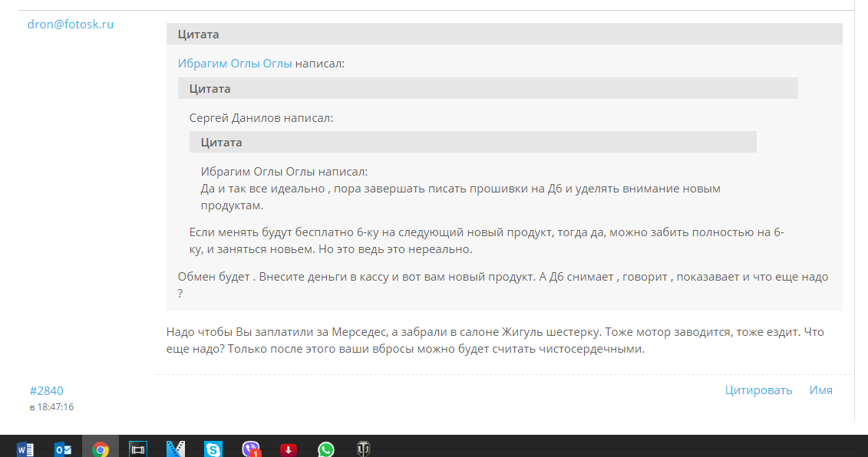Click the innermost Цитата header bar
The height and width of the screenshot is (457, 868).
tap(473, 142)
